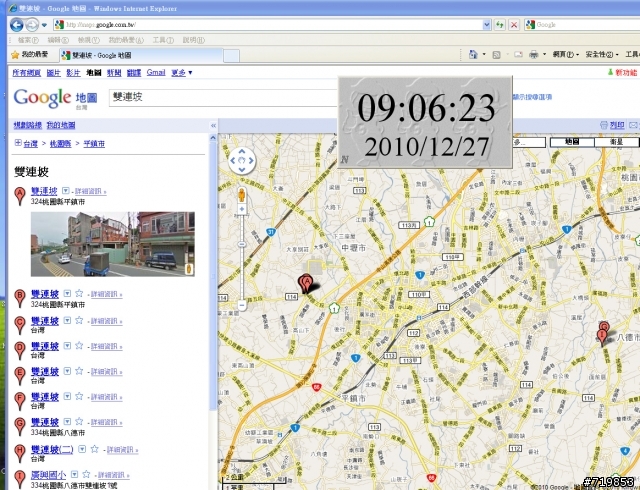Click the 新聞 link in Google bar
The width and height of the screenshot is (640, 490).
point(114,73)
